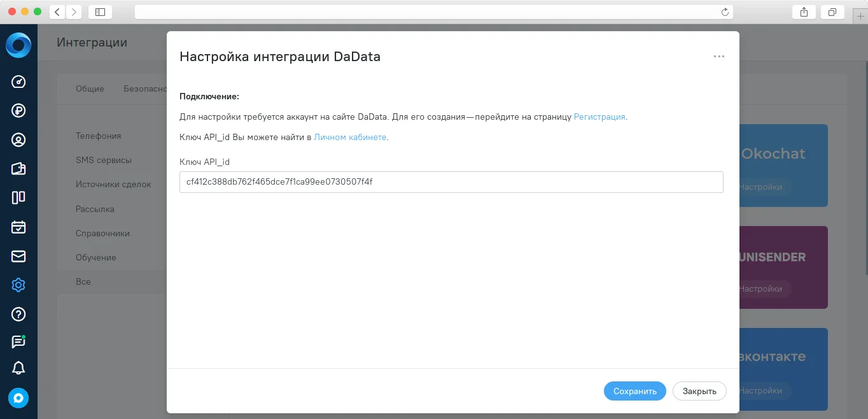Switch to the Общие tab
Viewport: 868px width, 419px height.
point(90,89)
